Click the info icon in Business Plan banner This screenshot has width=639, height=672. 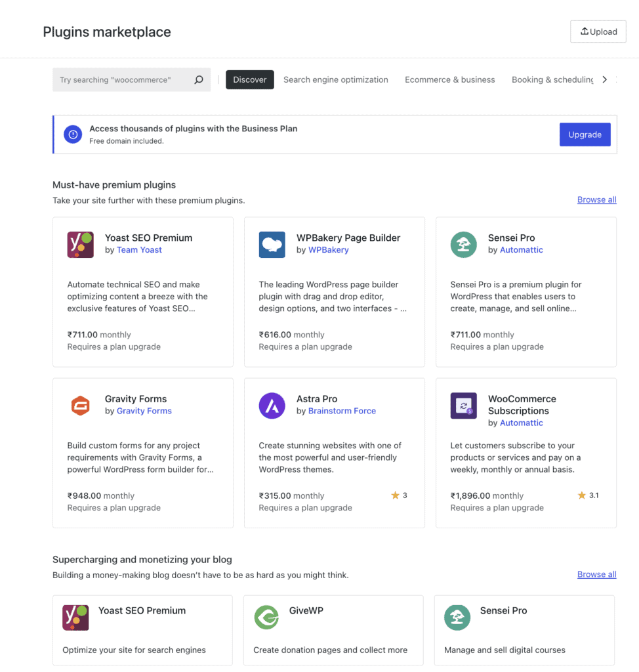(73, 135)
